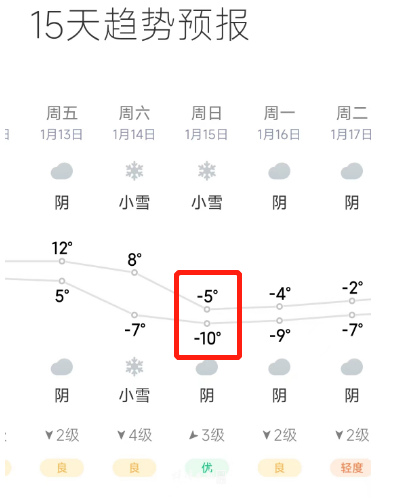398x498 pixels.
Task: Tap the 12° high temperature point
Action: pyautogui.click(x=62, y=261)
